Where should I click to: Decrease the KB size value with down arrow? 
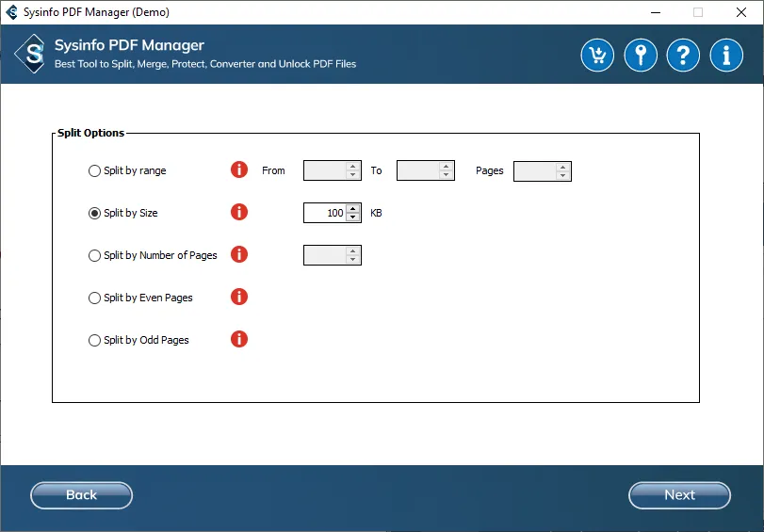click(352, 217)
